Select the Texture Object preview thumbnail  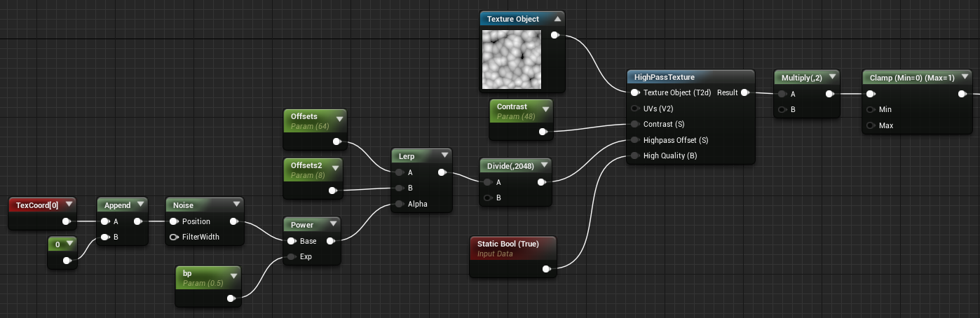pyautogui.click(x=512, y=58)
